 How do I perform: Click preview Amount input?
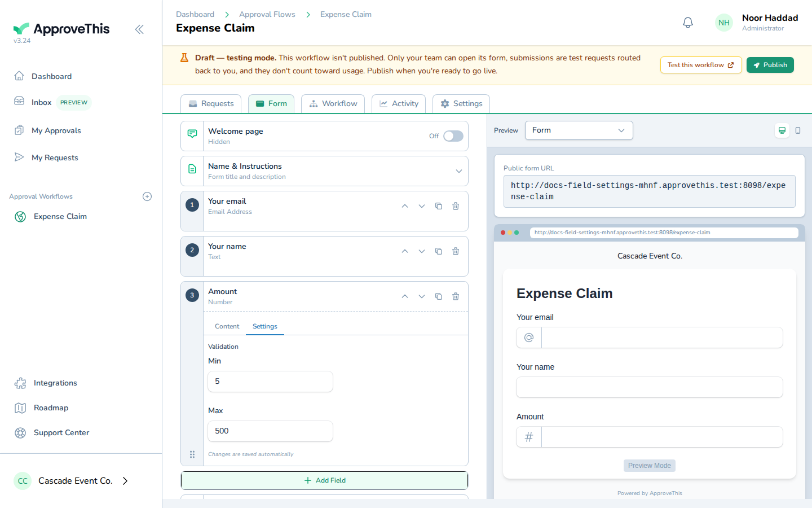[662, 437]
